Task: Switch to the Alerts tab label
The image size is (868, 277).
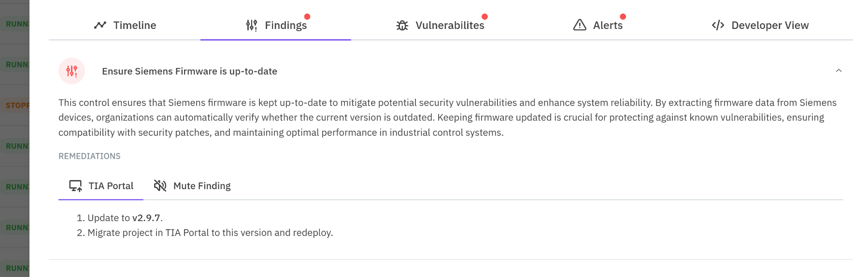Action: point(608,25)
